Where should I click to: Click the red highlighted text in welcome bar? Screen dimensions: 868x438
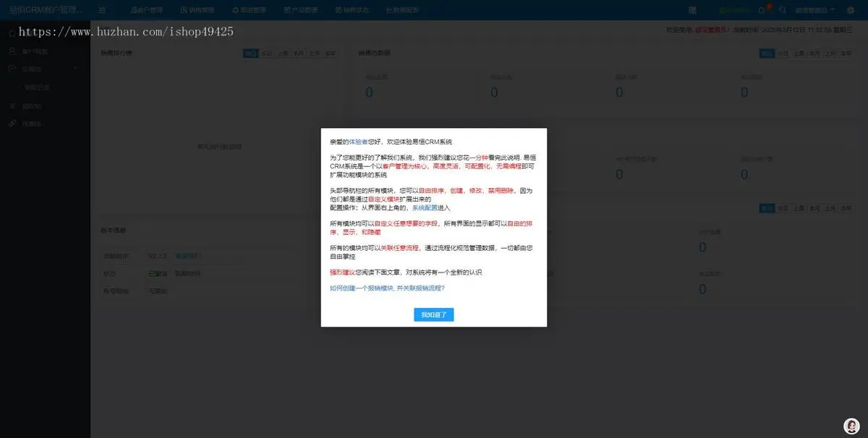pyautogui.click(x=712, y=30)
